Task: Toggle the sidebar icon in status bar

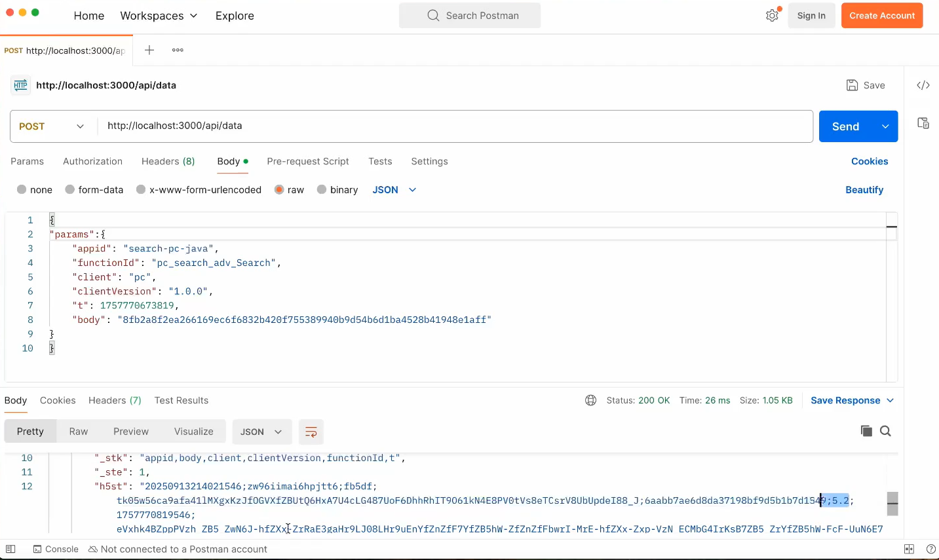Action: click(x=10, y=549)
